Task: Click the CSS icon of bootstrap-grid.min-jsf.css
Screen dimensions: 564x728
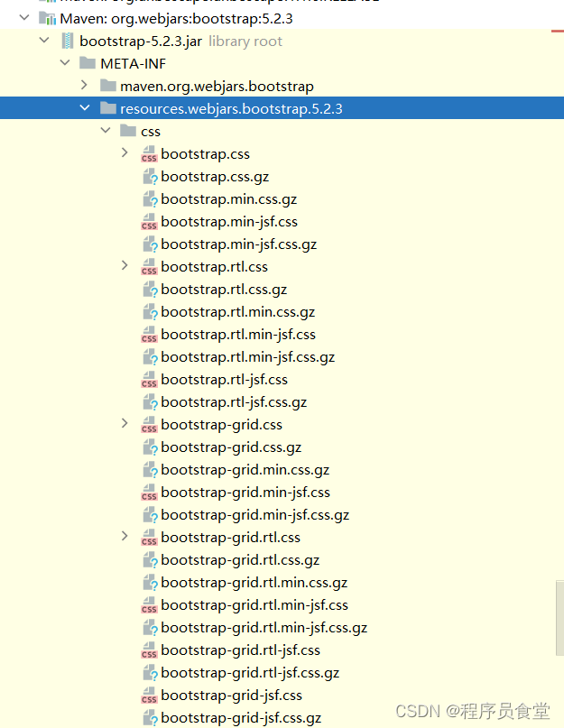Action: point(149,493)
